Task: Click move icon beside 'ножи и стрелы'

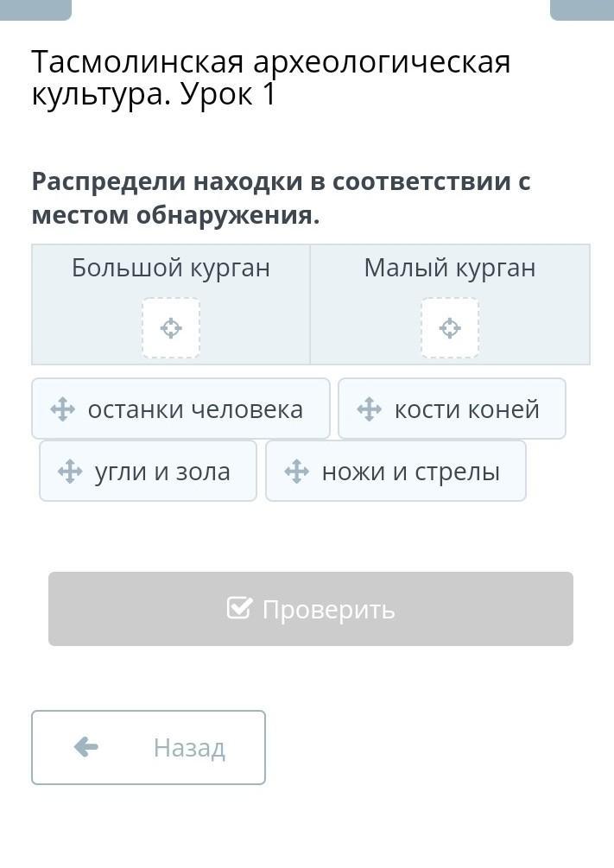Action: click(x=296, y=472)
